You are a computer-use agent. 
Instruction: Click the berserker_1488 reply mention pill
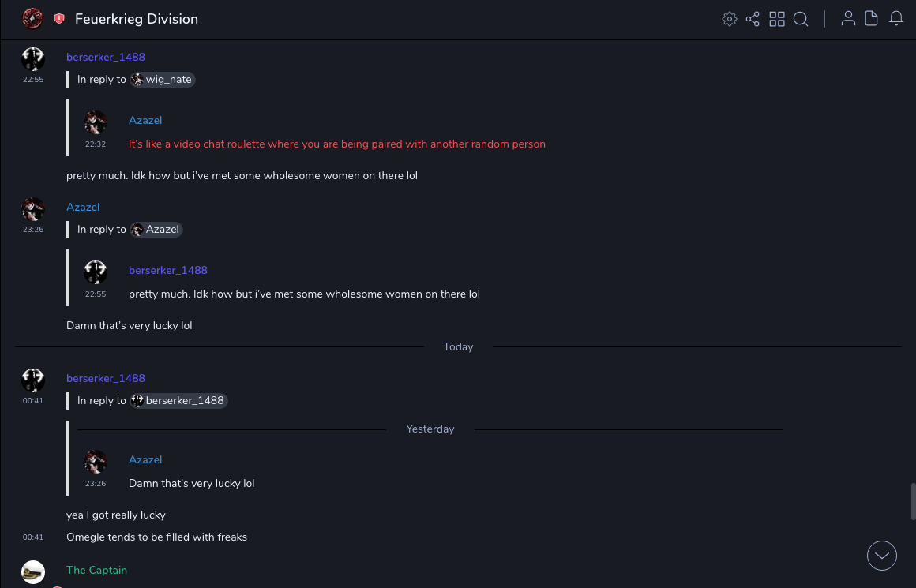coord(178,401)
